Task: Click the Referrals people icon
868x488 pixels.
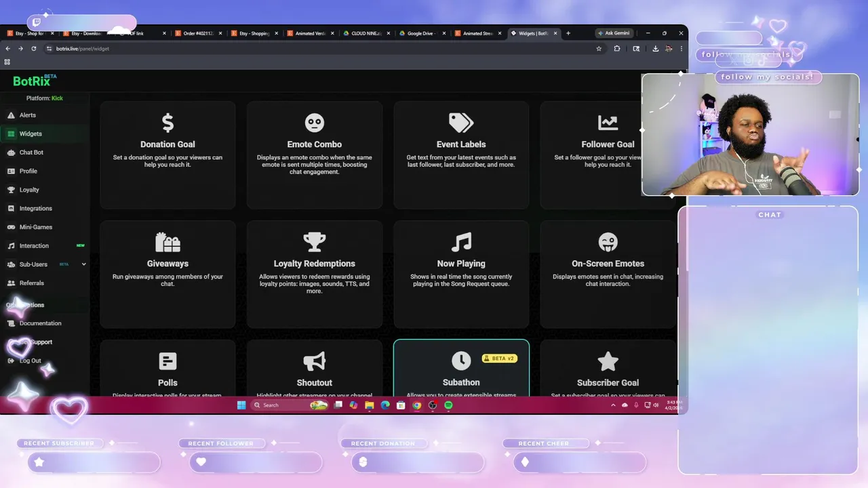Action: point(11,283)
